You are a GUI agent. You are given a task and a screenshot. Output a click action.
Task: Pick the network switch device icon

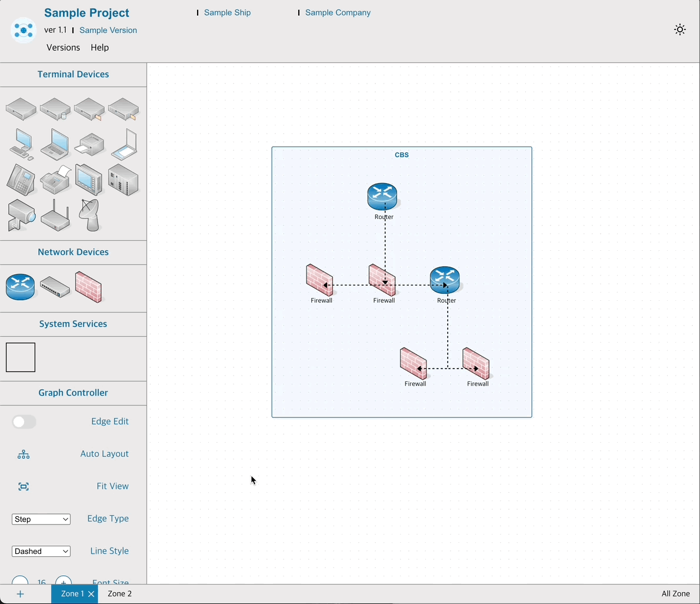(55, 287)
